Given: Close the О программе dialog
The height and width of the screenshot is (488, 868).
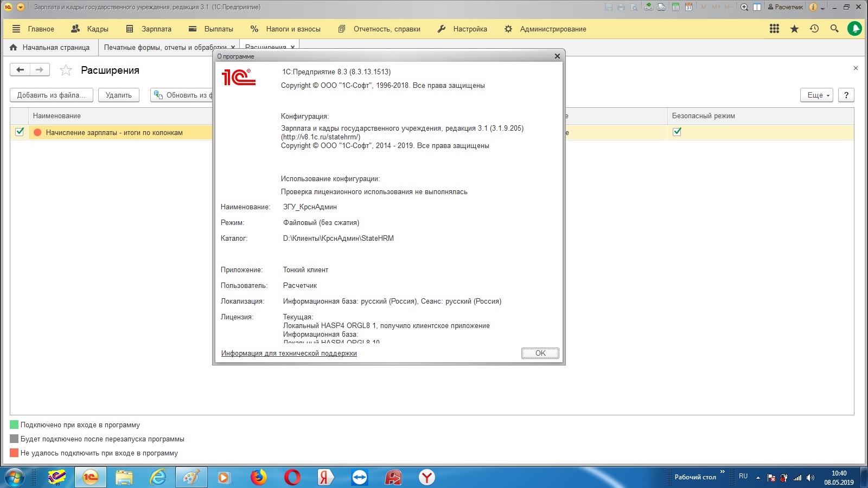Looking at the screenshot, I should (x=557, y=56).
